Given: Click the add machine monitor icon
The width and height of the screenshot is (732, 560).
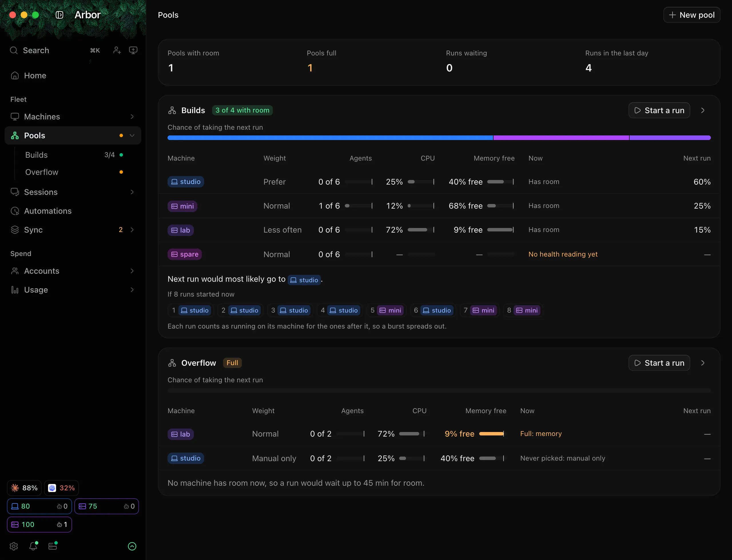Looking at the screenshot, I should coord(133,50).
